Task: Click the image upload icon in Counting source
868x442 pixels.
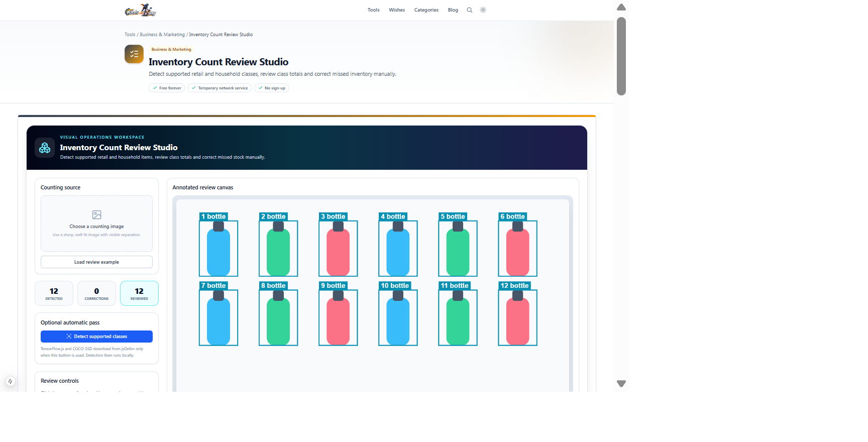Action: click(97, 215)
